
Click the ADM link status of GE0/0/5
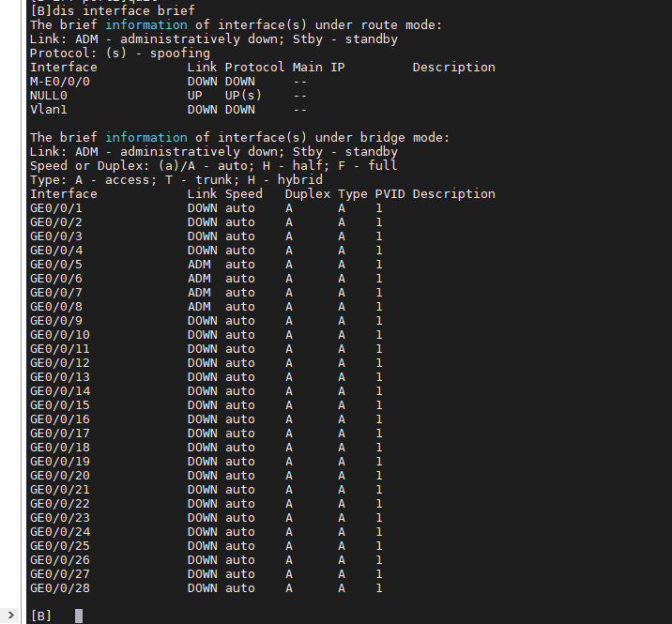point(199,264)
